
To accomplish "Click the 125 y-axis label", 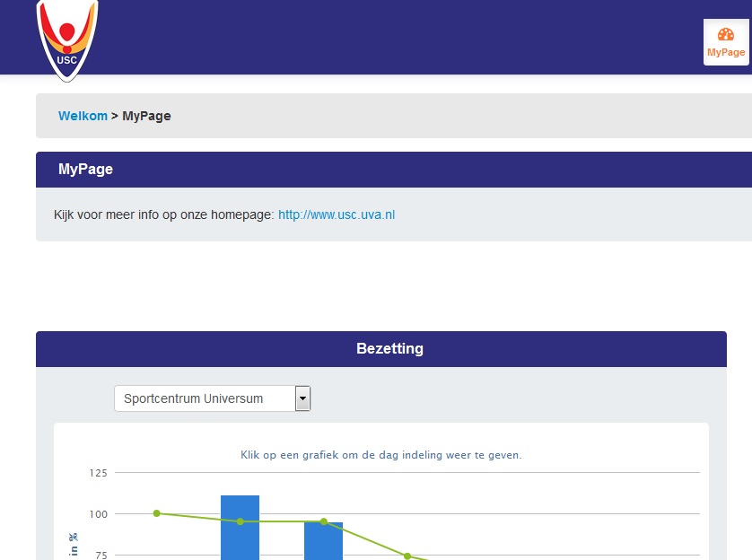I will 98,472.
